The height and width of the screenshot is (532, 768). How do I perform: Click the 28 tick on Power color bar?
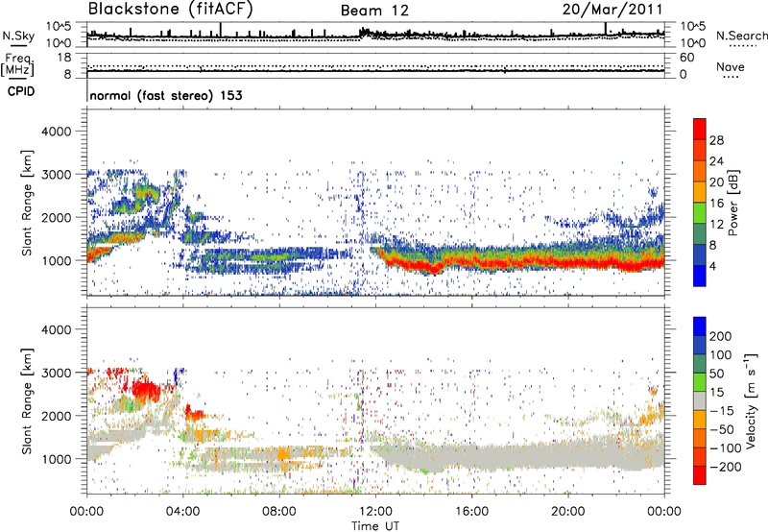click(716, 140)
